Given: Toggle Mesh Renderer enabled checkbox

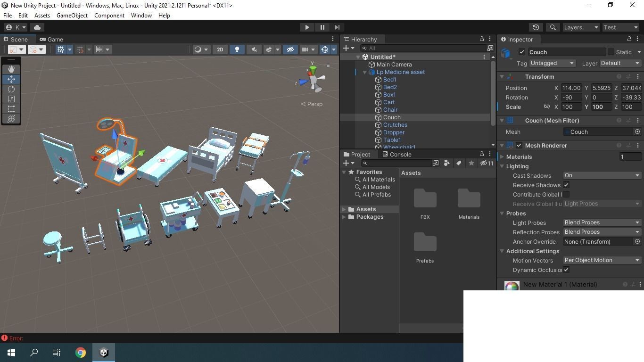Looking at the screenshot, I should pos(519,146).
